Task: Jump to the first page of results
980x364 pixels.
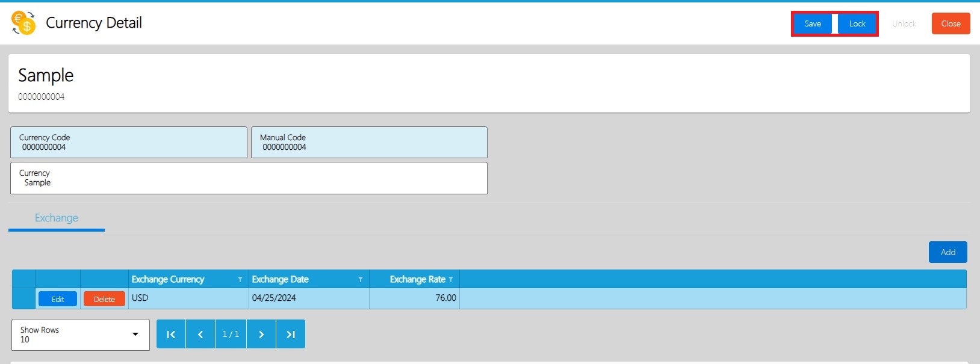Action: tap(171, 335)
